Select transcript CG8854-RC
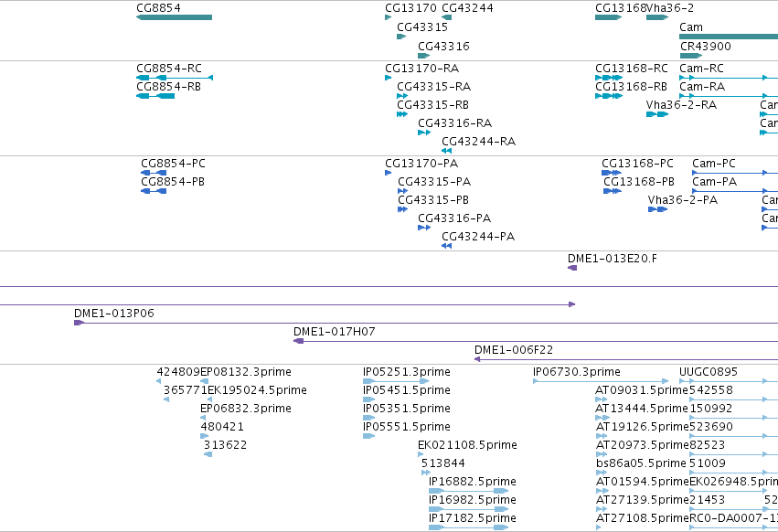The height and width of the screenshot is (532, 778). (x=175, y=78)
